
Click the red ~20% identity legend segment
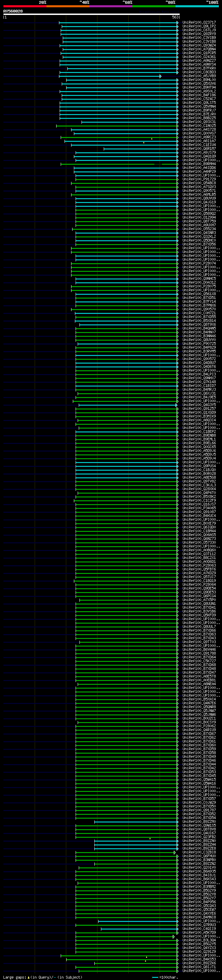(x=25, y=6)
